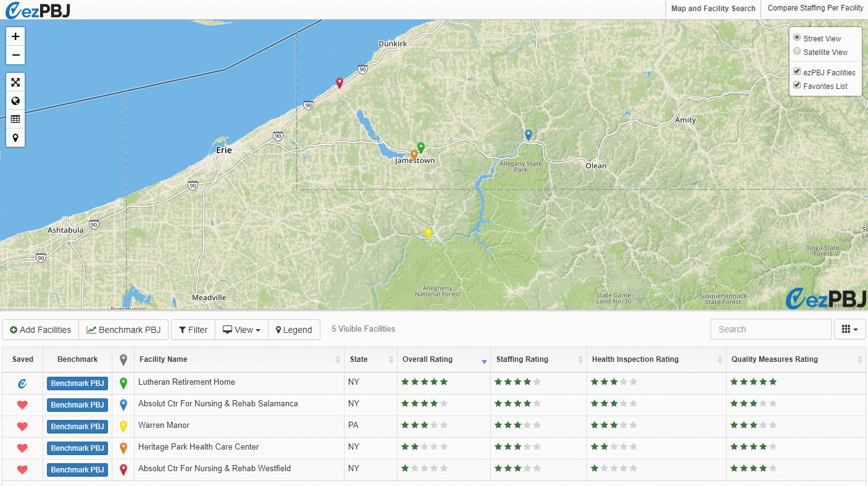Click the table grid icon on map toolbar
The width and height of the screenshot is (868, 486).
pyautogui.click(x=15, y=119)
